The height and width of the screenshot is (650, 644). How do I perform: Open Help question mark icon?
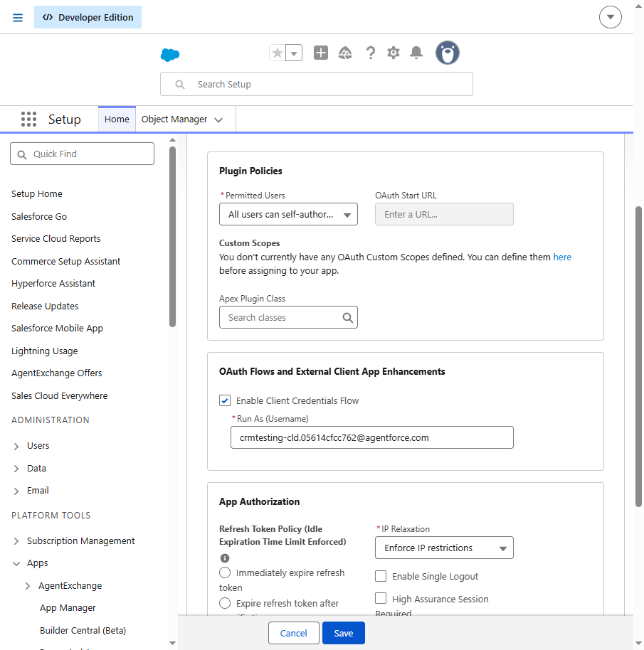pyautogui.click(x=370, y=53)
